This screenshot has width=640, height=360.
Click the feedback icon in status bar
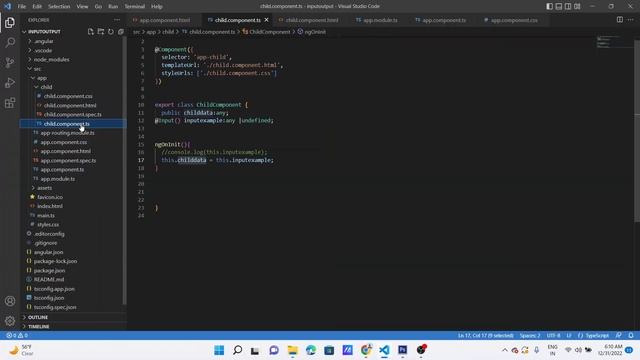coord(619,335)
